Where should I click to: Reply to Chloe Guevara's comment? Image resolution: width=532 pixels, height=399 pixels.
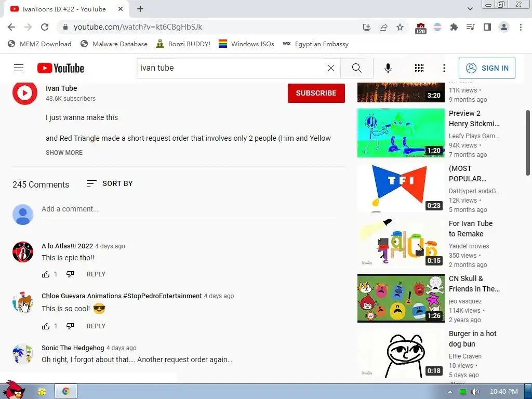tap(96, 326)
